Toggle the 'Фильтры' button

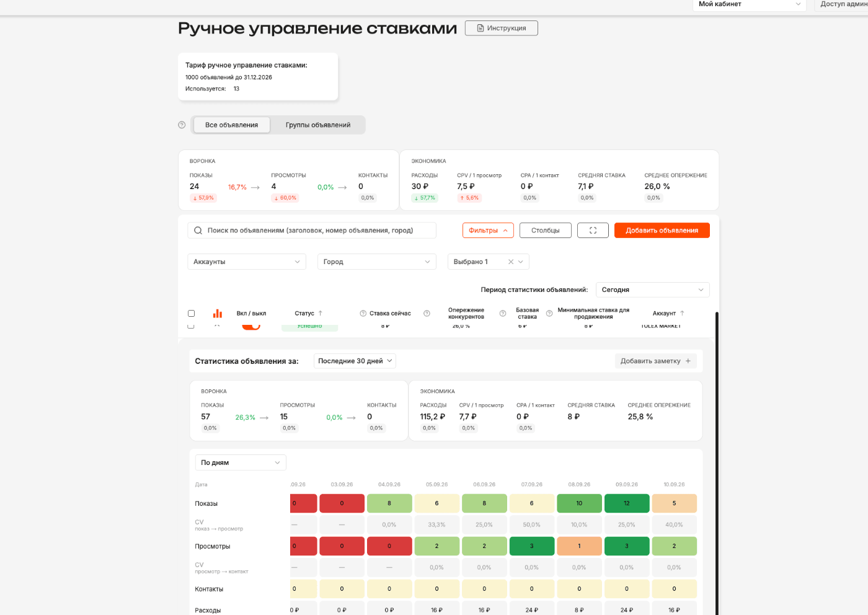(488, 231)
